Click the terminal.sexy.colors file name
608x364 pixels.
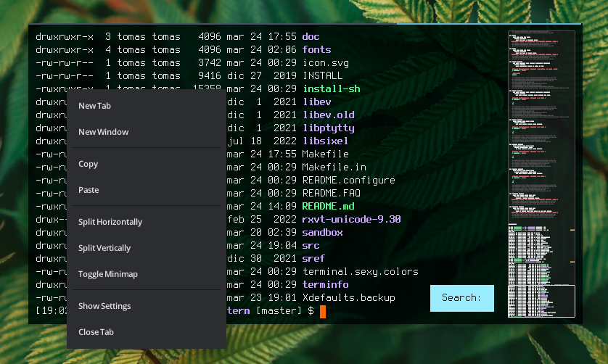(x=360, y=272)
